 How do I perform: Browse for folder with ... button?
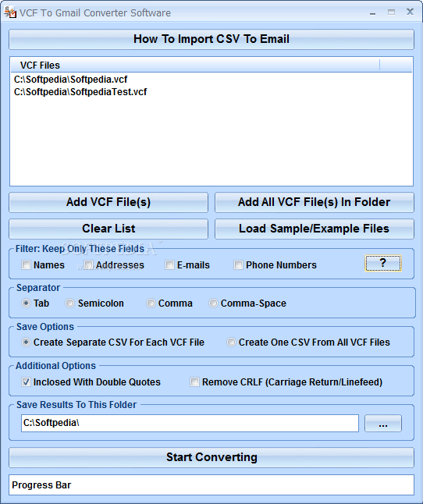click(383, 424)
